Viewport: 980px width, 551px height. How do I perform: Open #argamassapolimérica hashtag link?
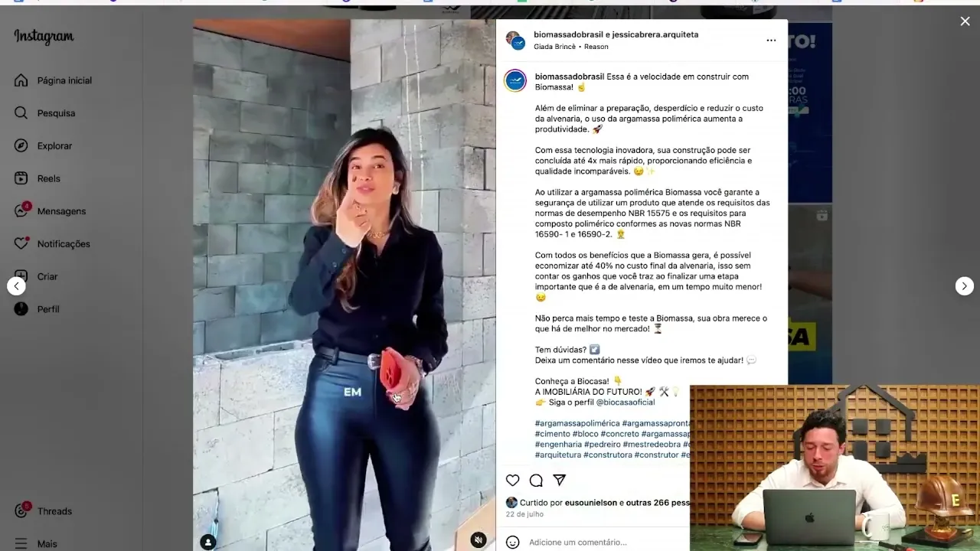pos(577,423)
